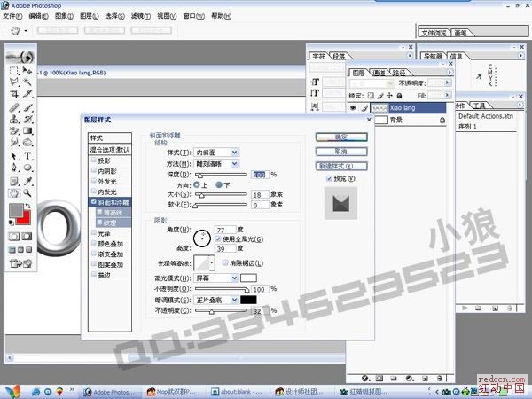Screen dimensions: 532x399
Task: Open the 滤镜 (Filter) menu
Action: (140, 16)
